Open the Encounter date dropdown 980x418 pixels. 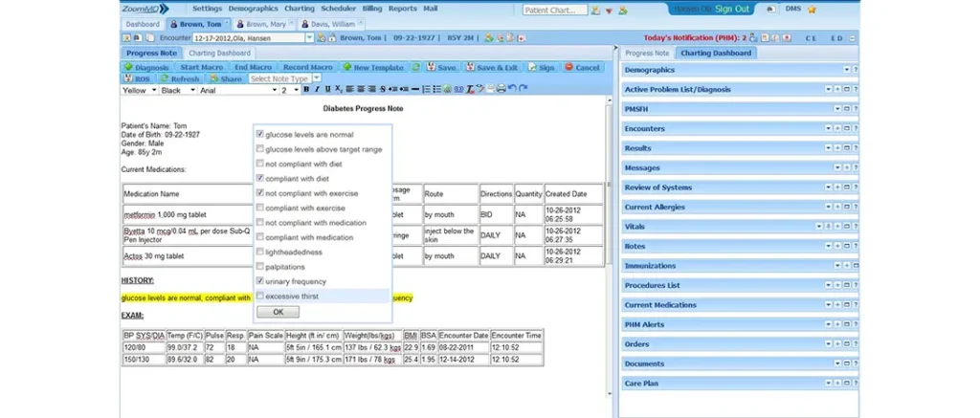(309, 38)
